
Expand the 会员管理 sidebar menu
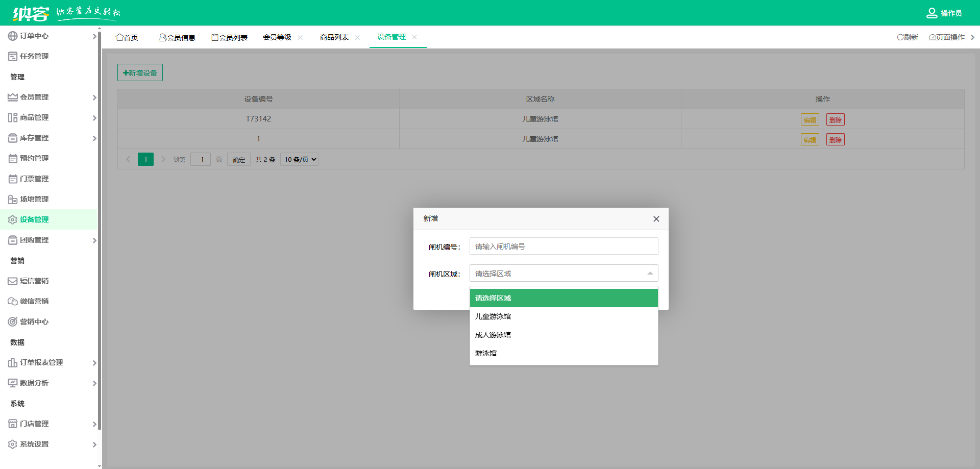(51, 97)
